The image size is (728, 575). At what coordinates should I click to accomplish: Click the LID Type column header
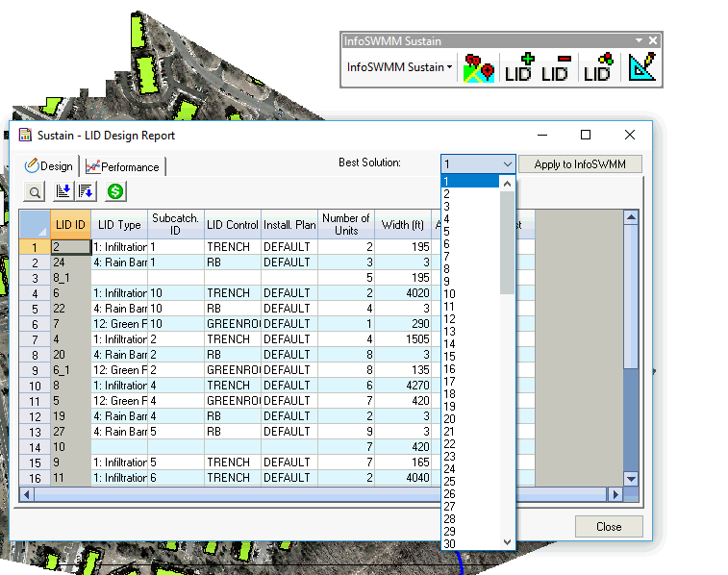coord(119,225)
